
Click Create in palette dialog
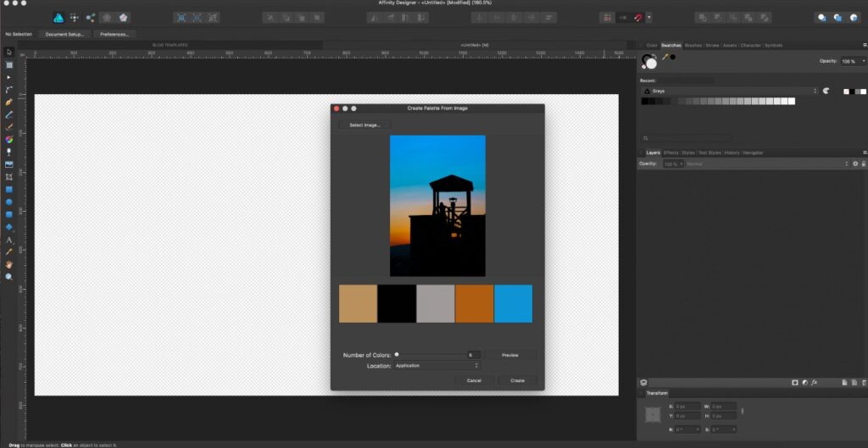click(x=517, y=380)
